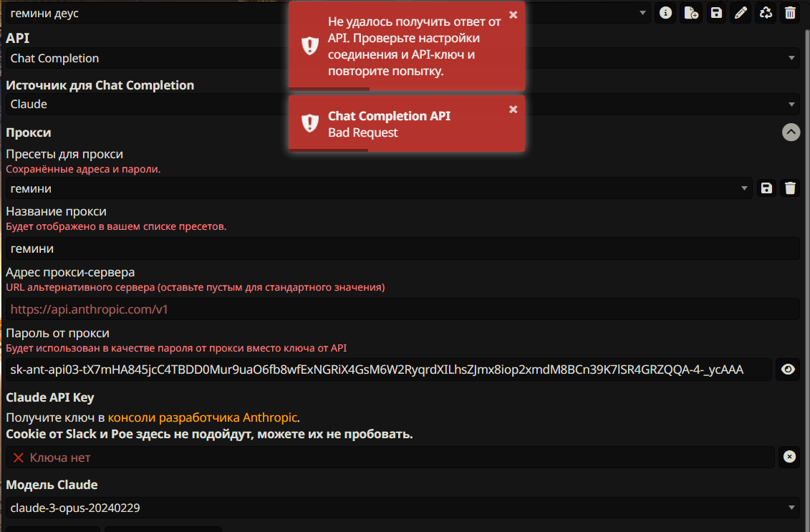Click the Прокси section heading

29,132
